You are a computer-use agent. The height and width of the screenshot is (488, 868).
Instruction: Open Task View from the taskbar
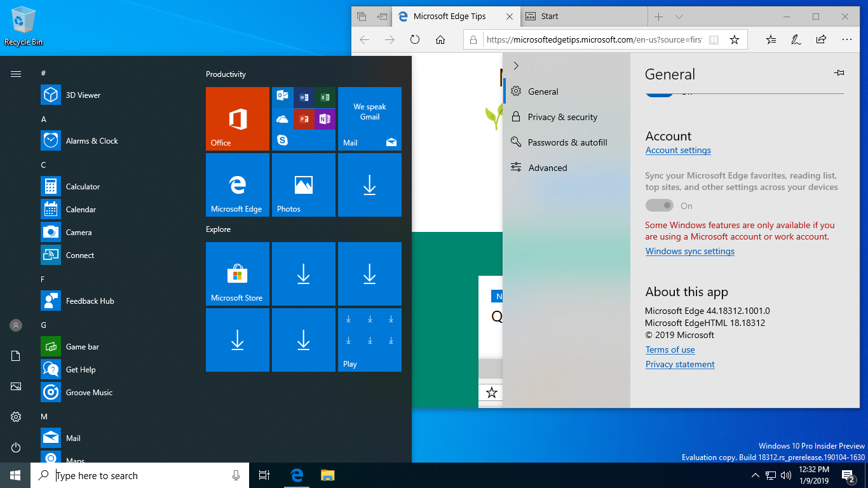point(264,475)
